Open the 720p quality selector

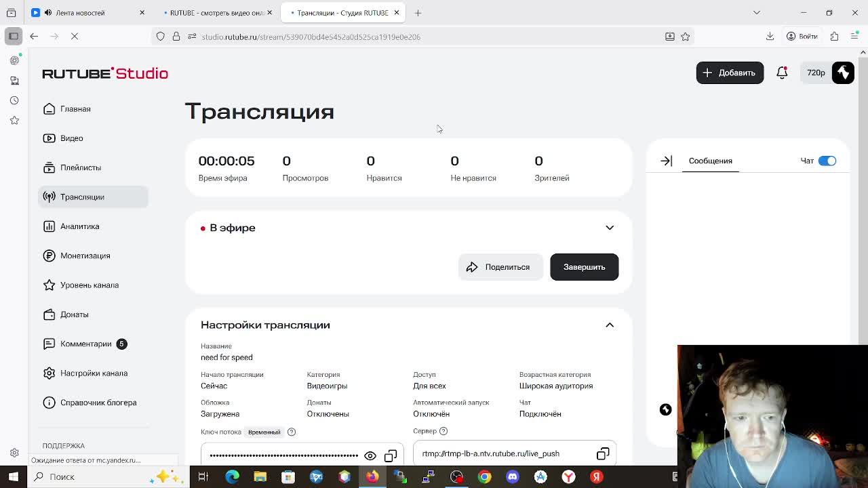[x=816, y=73]
